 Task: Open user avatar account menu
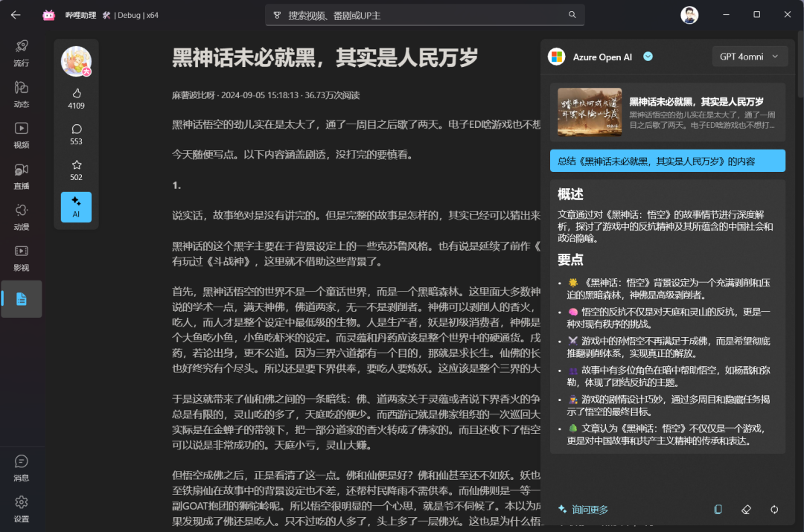click(689, 15)
